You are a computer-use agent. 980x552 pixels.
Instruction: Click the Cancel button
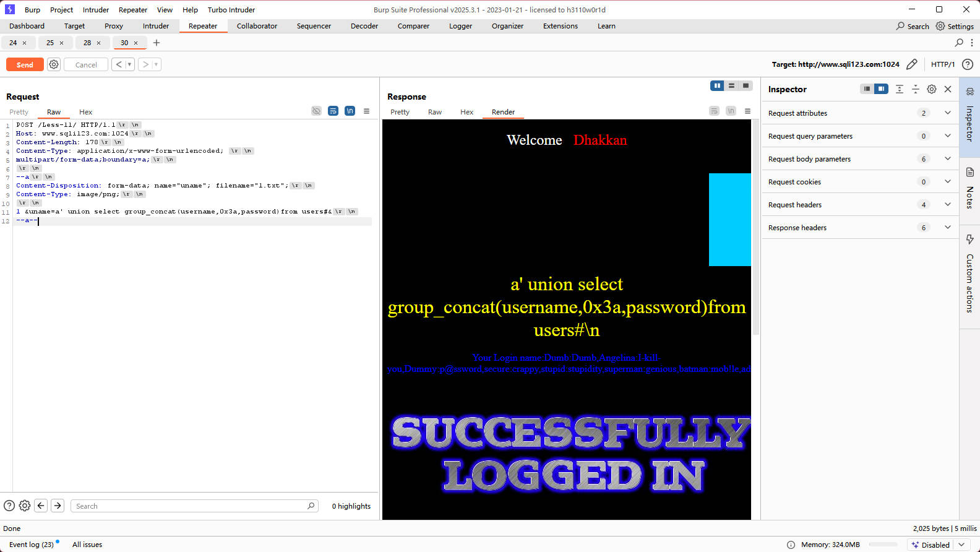click(x=86, y=64)
